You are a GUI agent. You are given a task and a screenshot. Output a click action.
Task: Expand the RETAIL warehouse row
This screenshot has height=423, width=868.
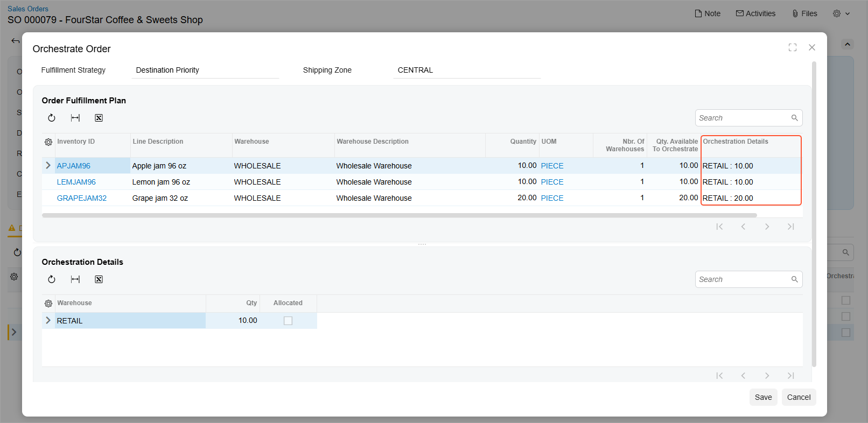(x=48, y=321)
